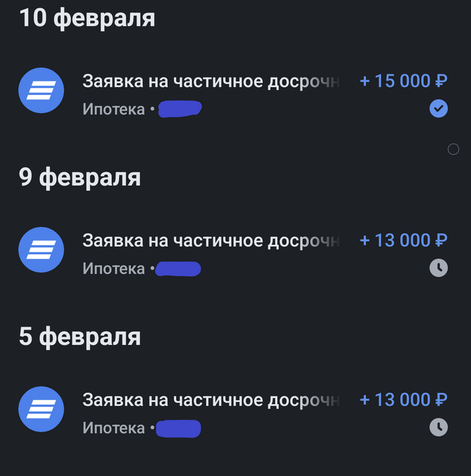This screenshot has height=476, width=471.
Task: Click the "10 февраля" date header
Action: tap(87, 18)
